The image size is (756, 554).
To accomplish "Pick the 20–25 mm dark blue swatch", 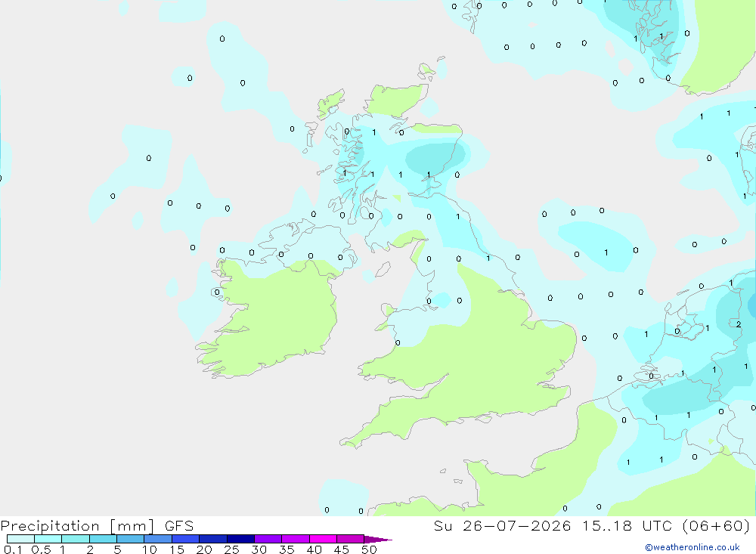I will click(x=212, y=539).
